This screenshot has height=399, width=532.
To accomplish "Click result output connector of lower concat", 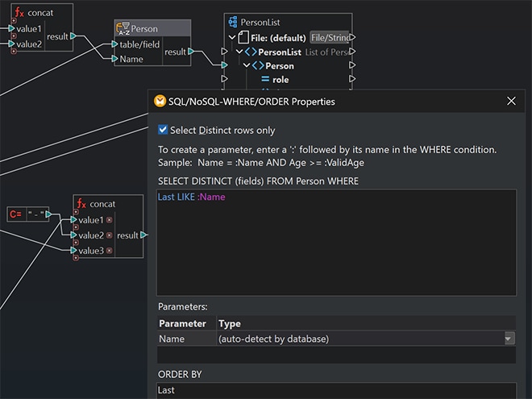I will coord(143,235).
